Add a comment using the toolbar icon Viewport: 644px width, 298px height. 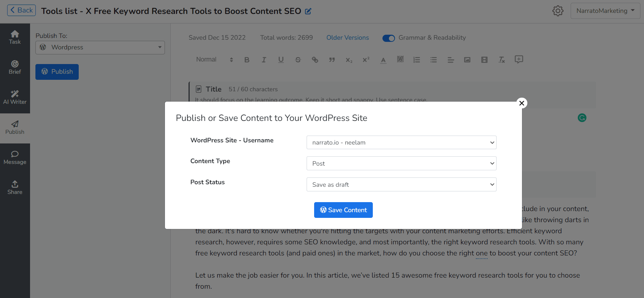coord(519,59)
